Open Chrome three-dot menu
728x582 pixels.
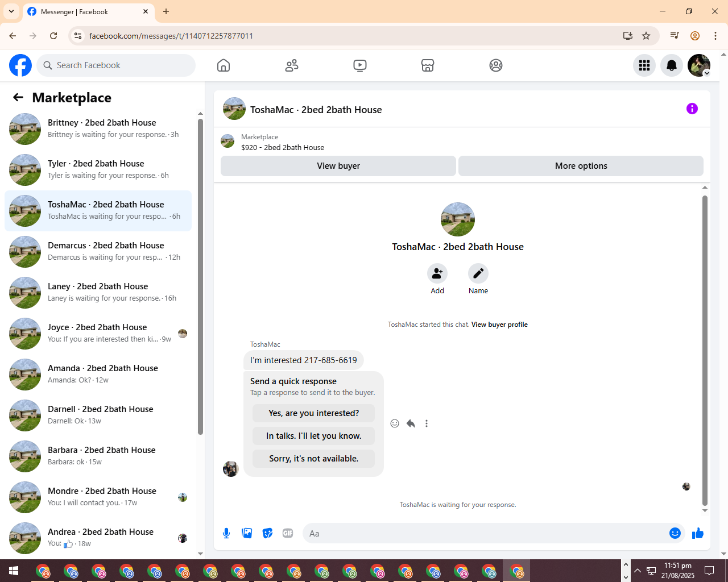click(x=715, y=36)
